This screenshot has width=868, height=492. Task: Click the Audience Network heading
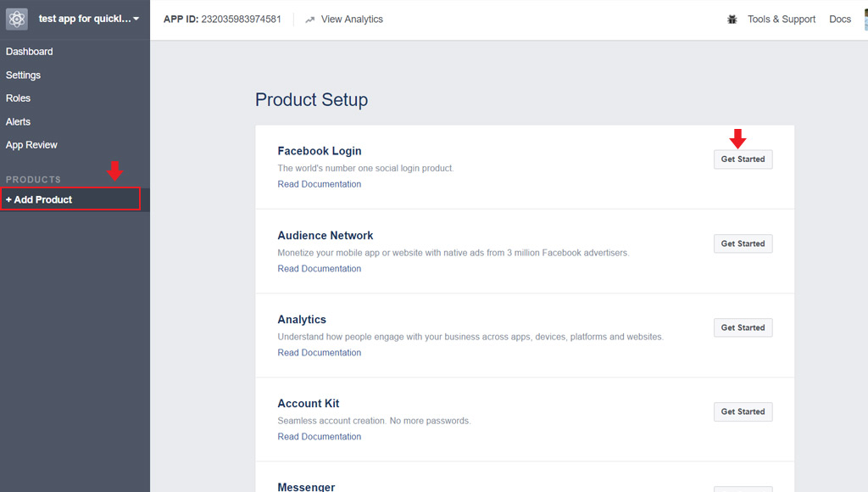(x=325, y=236)
